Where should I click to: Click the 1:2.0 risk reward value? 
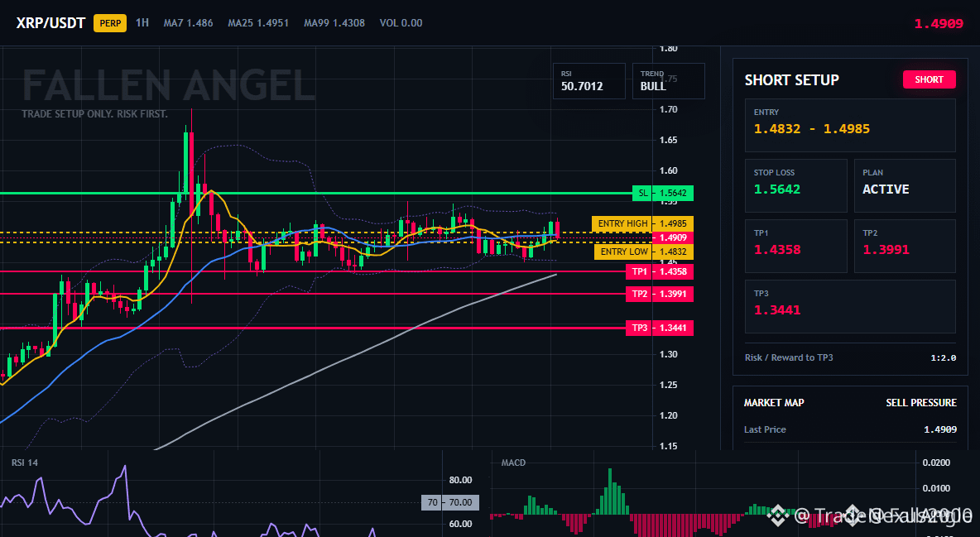[x=943, y=358]
